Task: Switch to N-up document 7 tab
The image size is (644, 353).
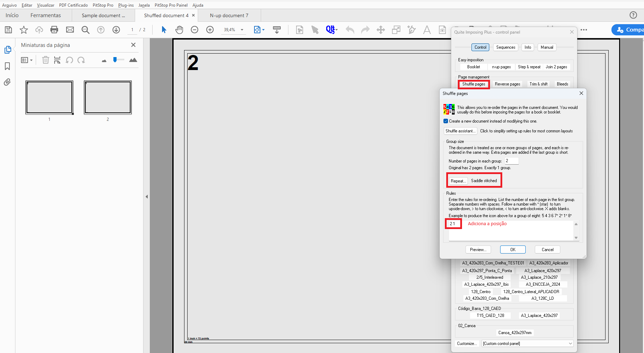Action: [229, 15]
